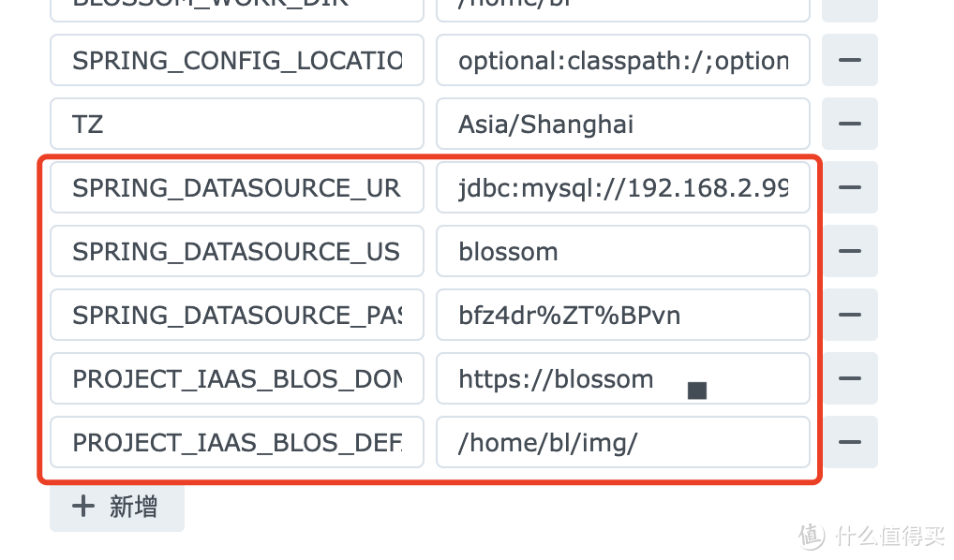Edit the SPRING_CONFIG_LOCATION name field
This screenshot has width=954, height=560.
click(236, 61)
